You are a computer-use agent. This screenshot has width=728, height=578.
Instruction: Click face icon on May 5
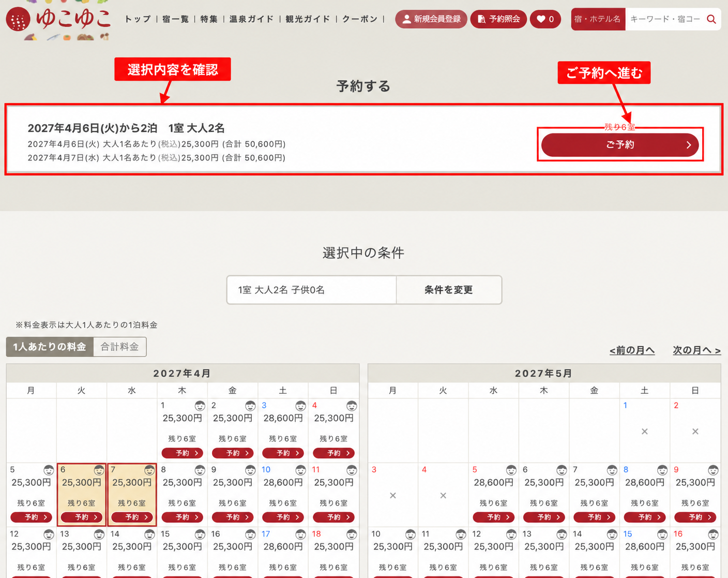click(511, 470)
